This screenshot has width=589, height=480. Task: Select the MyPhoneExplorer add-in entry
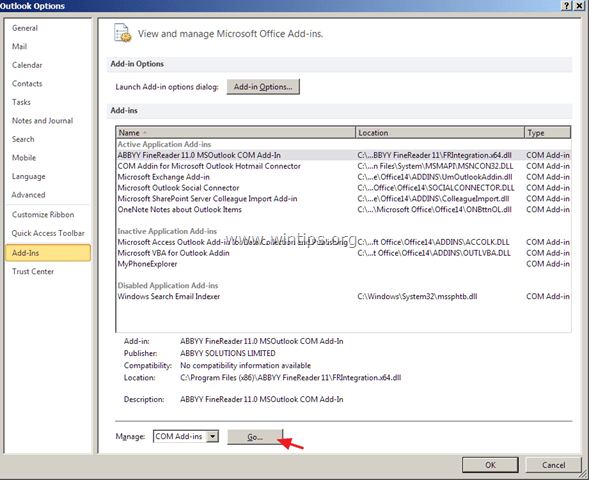(x=343, y=264)
